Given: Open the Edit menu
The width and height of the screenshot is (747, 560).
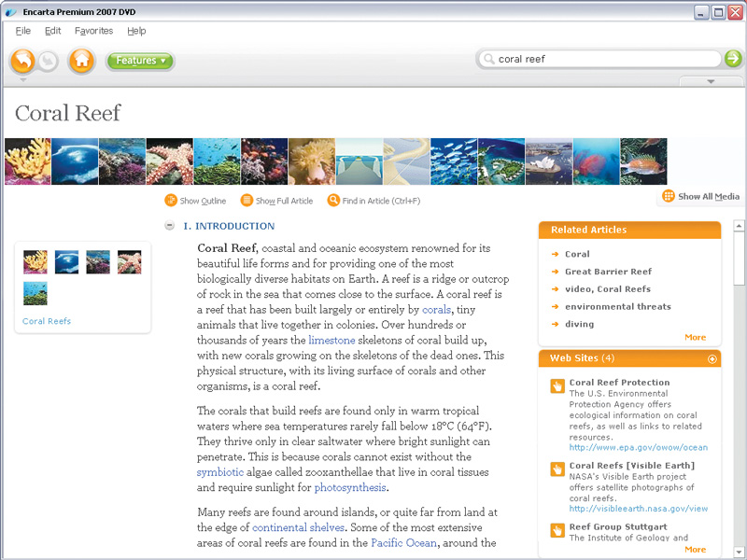Looking at the screenshot, I should pyautogui.click(x=53, y=31).
